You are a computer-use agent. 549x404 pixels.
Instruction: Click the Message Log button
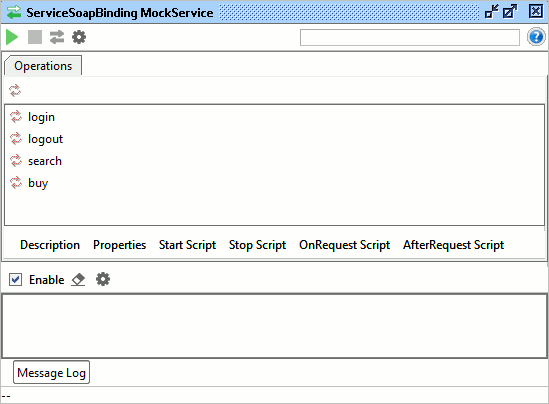pyautogui.click(x=51, y=372)
